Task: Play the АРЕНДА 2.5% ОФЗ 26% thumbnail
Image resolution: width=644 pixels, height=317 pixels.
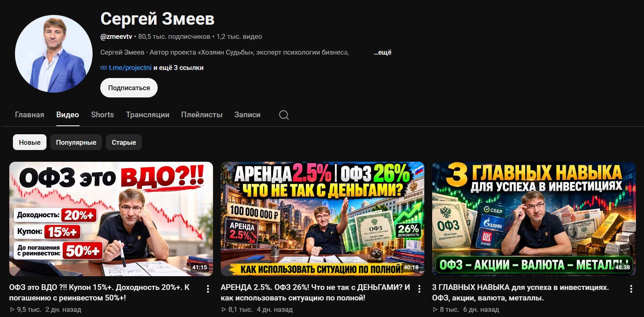Action: pyautogui.click(x=323, y=219)
